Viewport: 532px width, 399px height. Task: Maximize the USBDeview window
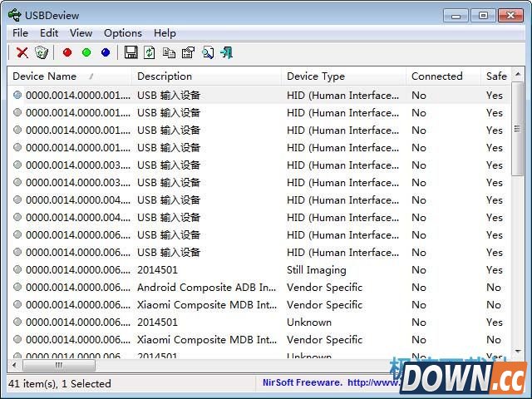point(483,15)
